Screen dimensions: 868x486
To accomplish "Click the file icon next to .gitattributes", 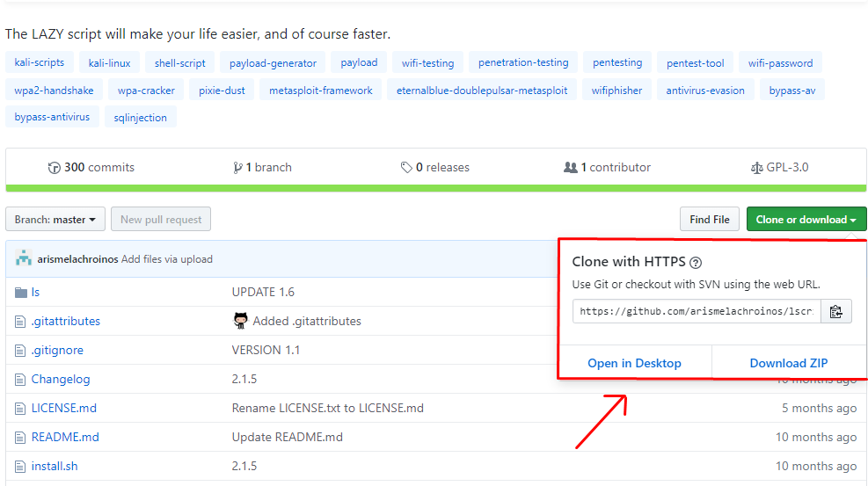I will point(20,322).
